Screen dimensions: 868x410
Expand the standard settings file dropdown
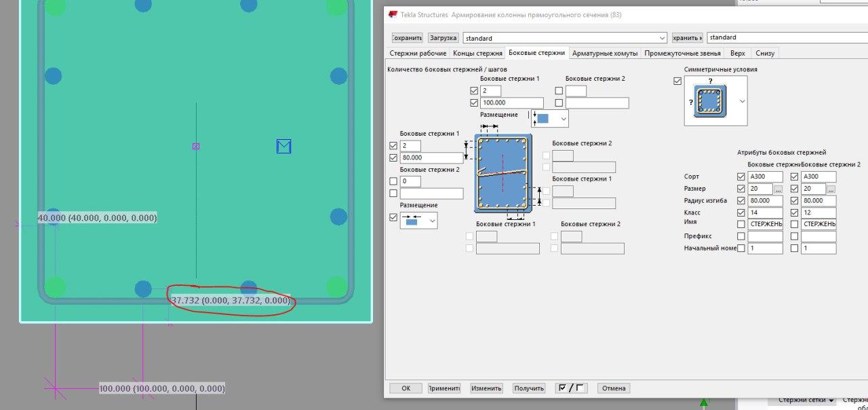tap(662, 38)
